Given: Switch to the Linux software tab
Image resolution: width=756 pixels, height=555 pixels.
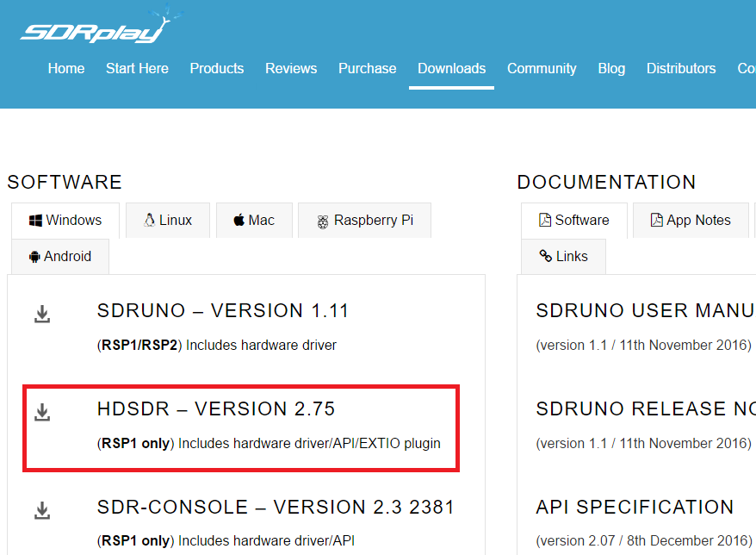Looking at the screenshot, I should coord(168,221).
